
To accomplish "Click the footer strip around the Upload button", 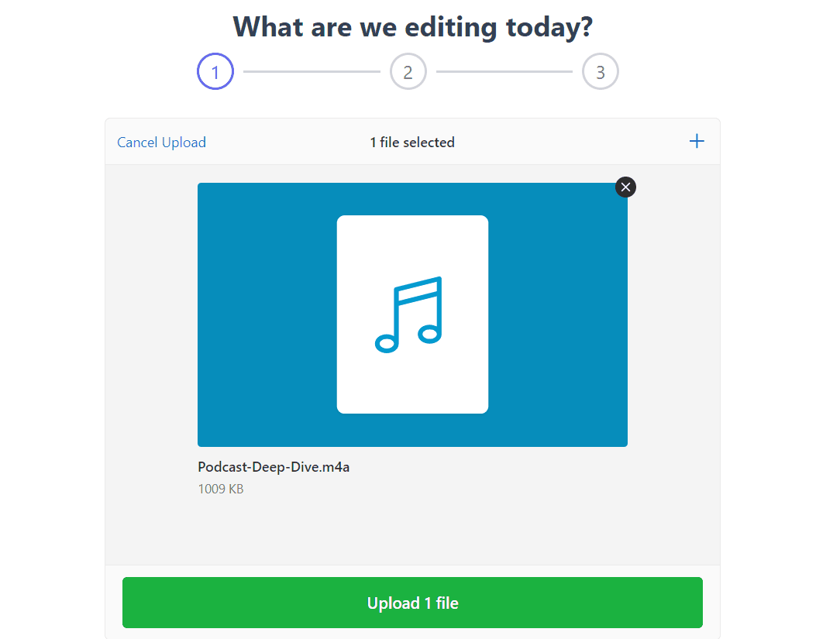I will (x=412, y=570).
